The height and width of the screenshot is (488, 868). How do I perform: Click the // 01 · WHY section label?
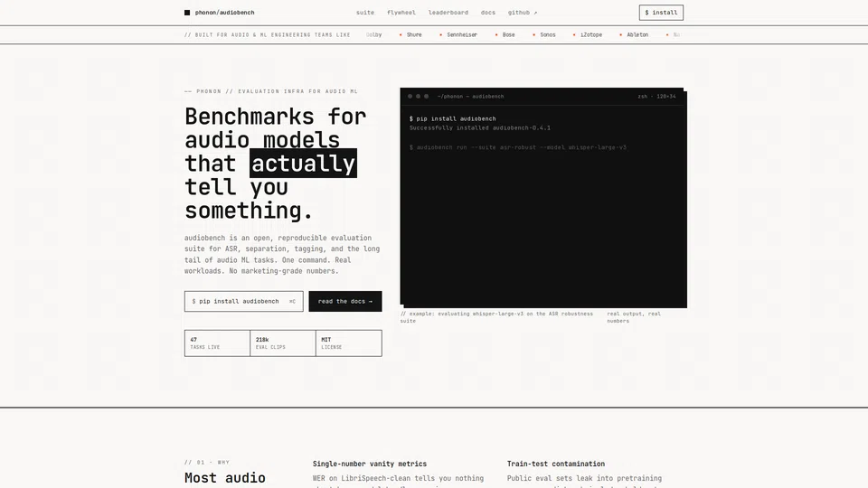(207, 463)
